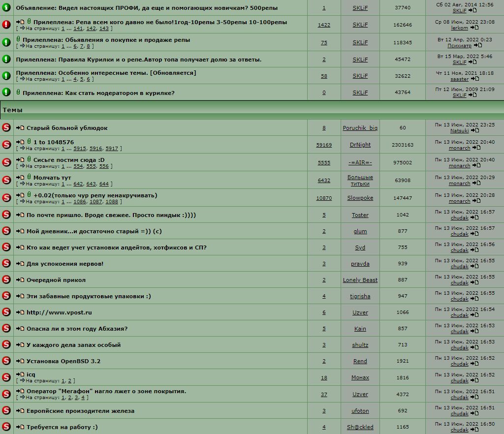Go to last post by SKLiF dated 02 Авг 2014
The image size is (504, 434).
(x=472, y=10)
